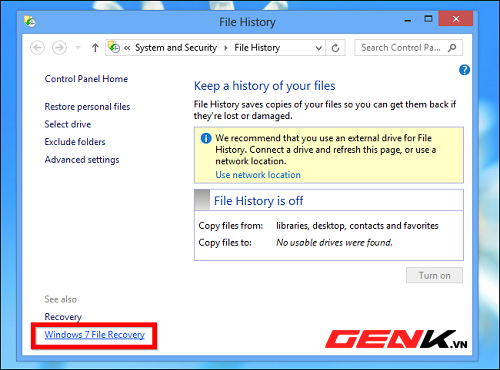This screenshot has width=500, height=370.
Task: Click the double-chevron breadcrumb overflow
Action: coord(127,48)
